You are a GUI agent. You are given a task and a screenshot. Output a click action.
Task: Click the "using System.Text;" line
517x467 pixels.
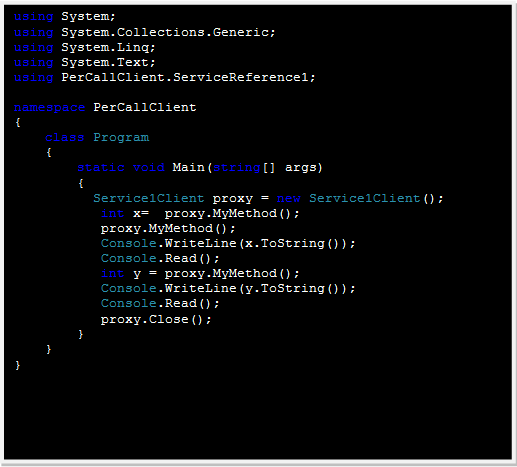click(84, 63)
